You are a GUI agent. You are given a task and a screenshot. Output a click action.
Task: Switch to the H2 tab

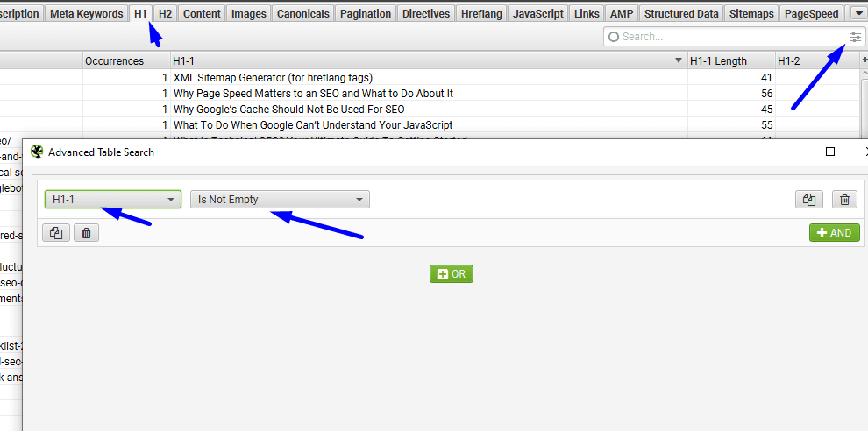tap(165, 13)
